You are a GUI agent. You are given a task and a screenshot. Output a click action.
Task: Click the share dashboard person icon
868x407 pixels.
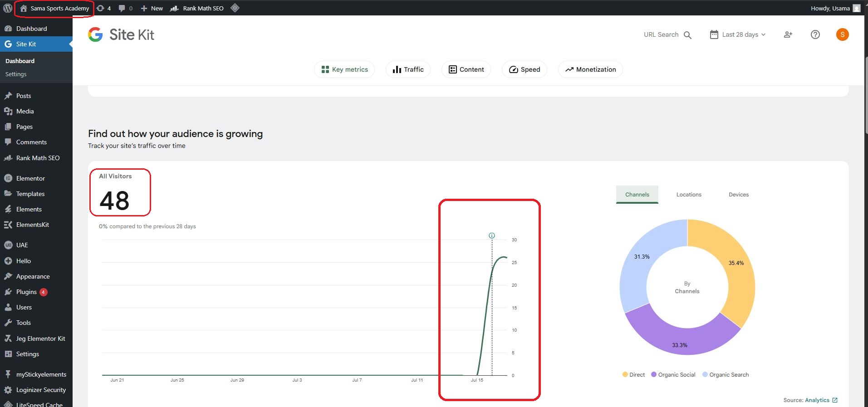pos(788,34)
